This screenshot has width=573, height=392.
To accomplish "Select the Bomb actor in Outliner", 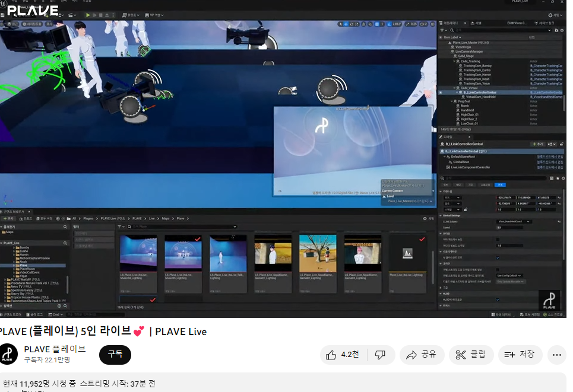I will pos(465,106).
